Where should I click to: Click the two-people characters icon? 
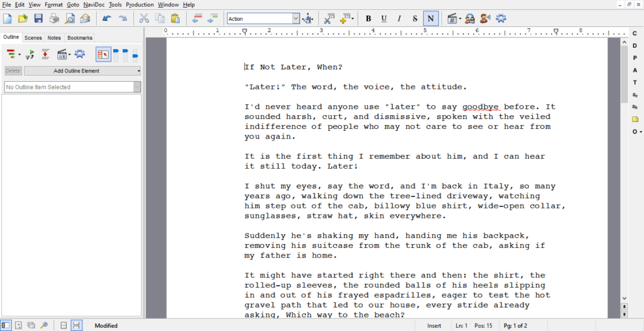pos(470,18)
